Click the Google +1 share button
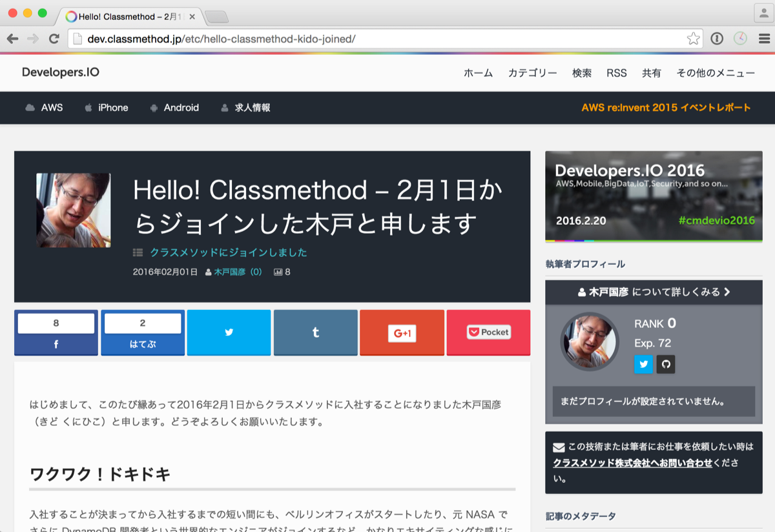 [x=402, y=332]
